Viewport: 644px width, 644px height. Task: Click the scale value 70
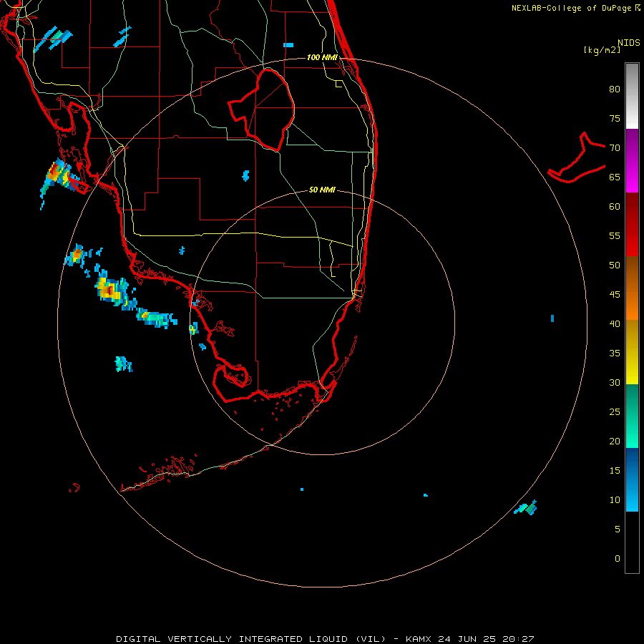point(615,148)
